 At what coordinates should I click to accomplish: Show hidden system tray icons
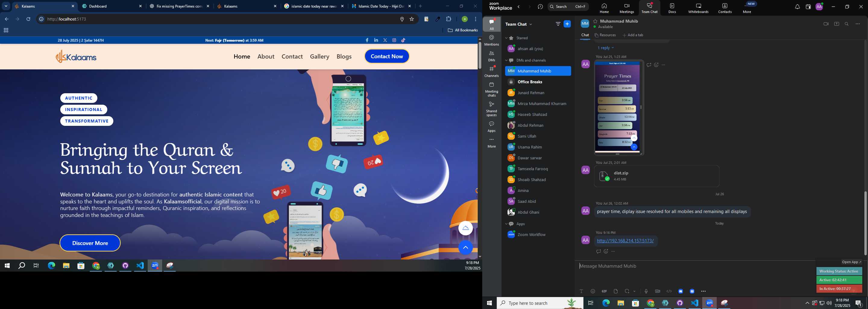807,303
